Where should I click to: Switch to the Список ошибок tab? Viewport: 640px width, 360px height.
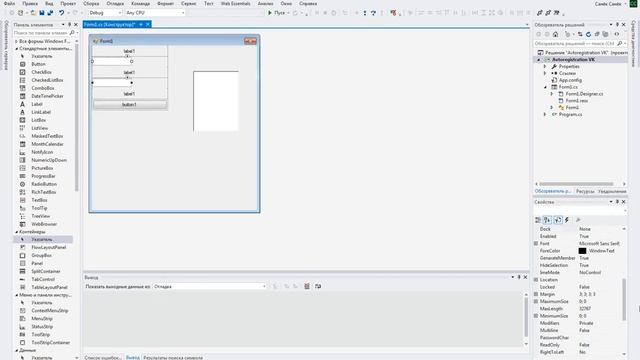[x=103, y=358]
